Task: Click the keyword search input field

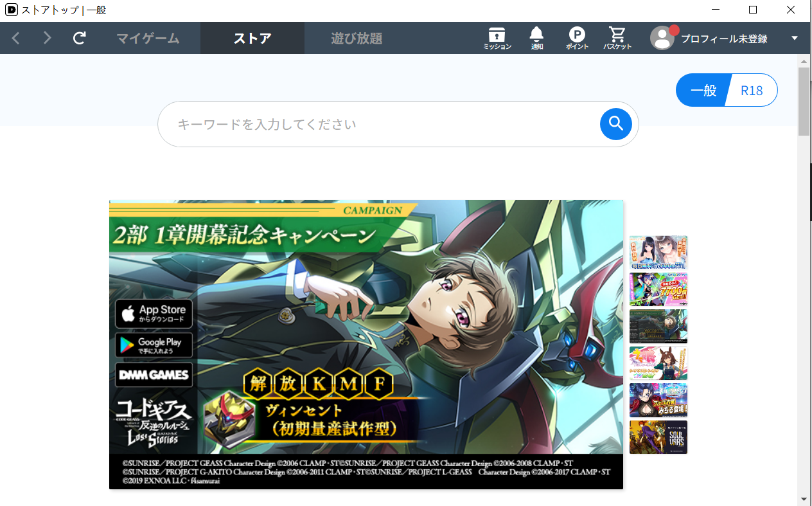Action: click(x=379, y=124)
